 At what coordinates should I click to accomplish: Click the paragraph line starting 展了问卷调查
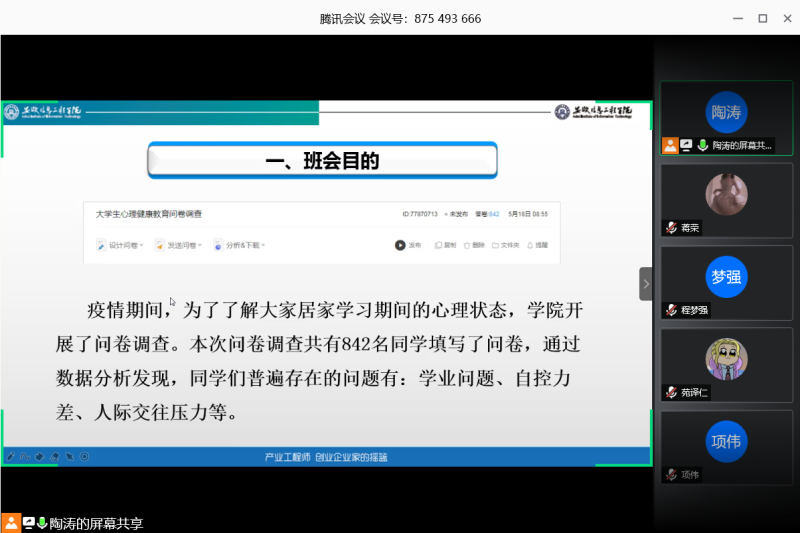point(318,344)
